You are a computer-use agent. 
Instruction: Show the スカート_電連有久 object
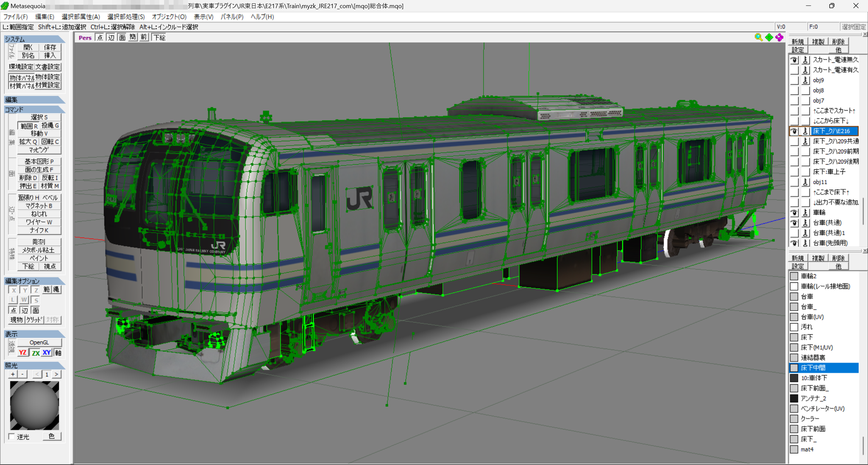click(794, 70)
